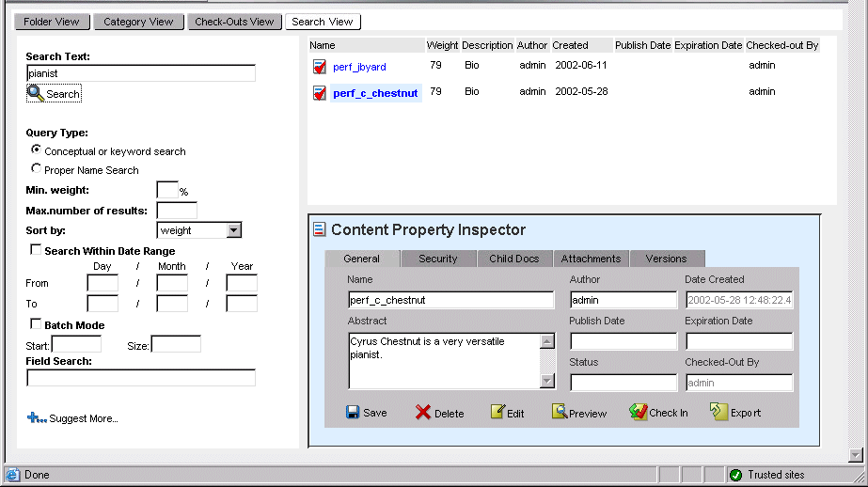Click Abstract scrollbar up arrow
Image resolution: width=868 pixels, height=487 pixels.
click(x=547, y=341)
